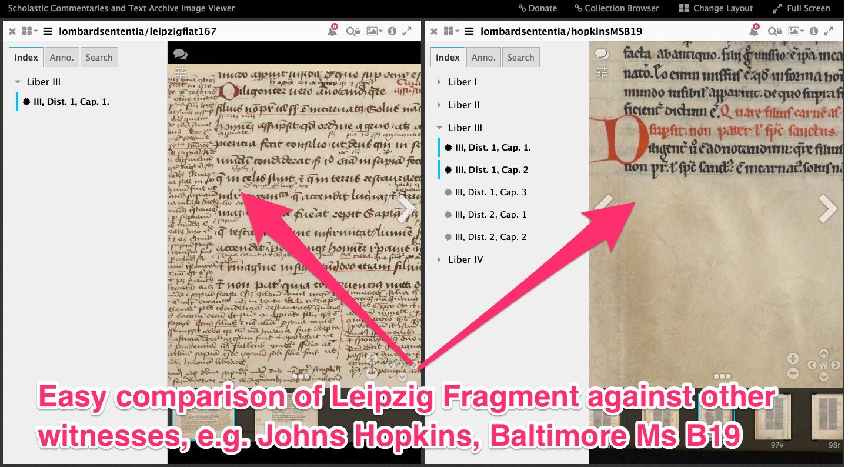Open layout grid dropdown in leipzigflat167 window
Viewport: 868px width, 467px height.
29,31
